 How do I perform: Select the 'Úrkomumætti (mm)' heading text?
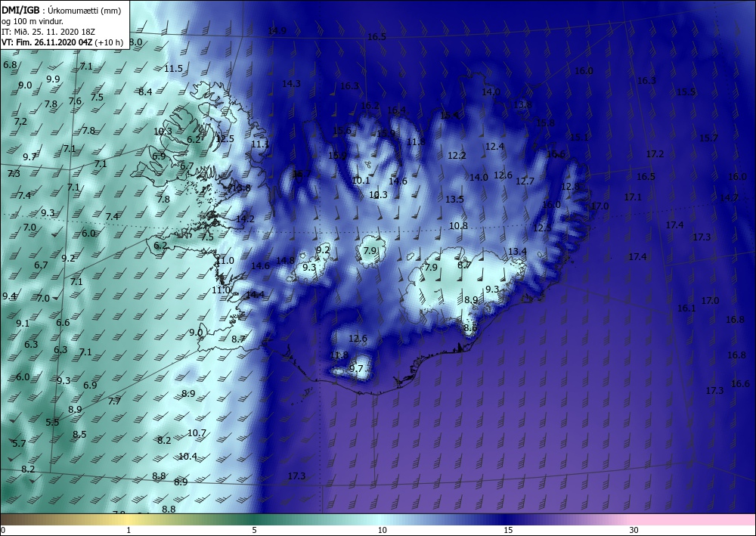click(85, 11)
